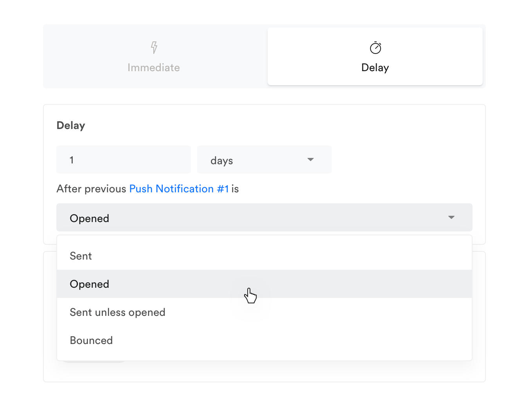Pick the highlighted Opened option in list
The image size is (532, 405).
pyautogui.click(x=90, y=284)
